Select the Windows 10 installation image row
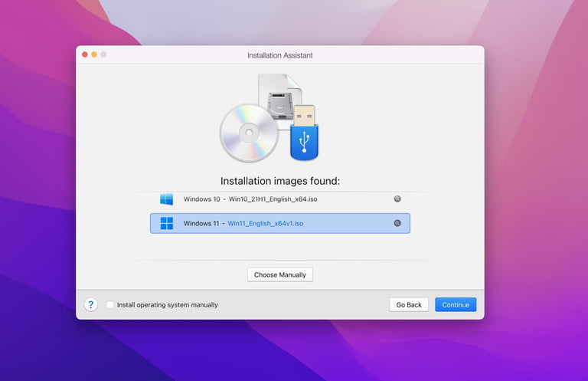 280,199
